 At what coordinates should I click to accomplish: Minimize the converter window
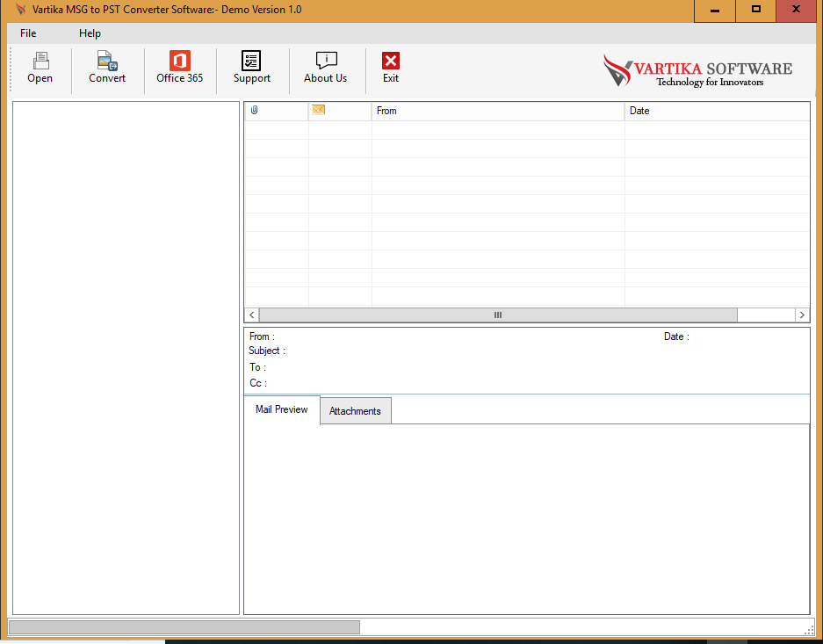[715, 11]
